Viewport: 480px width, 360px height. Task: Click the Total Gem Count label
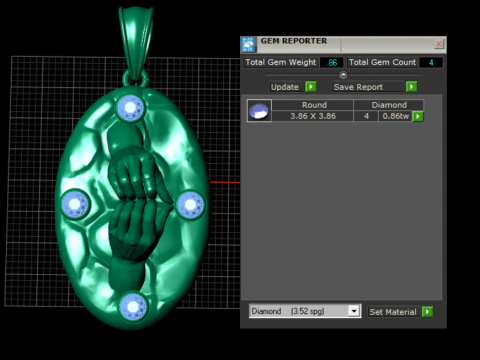[382, 62]
